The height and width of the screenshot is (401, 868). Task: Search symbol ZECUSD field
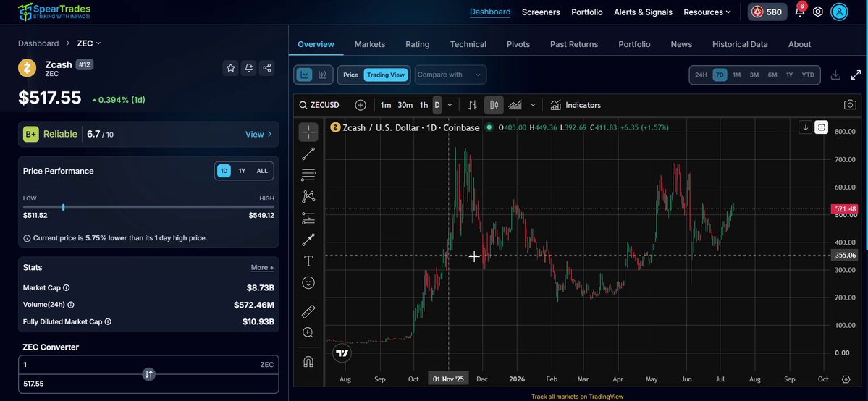[319, 105]
